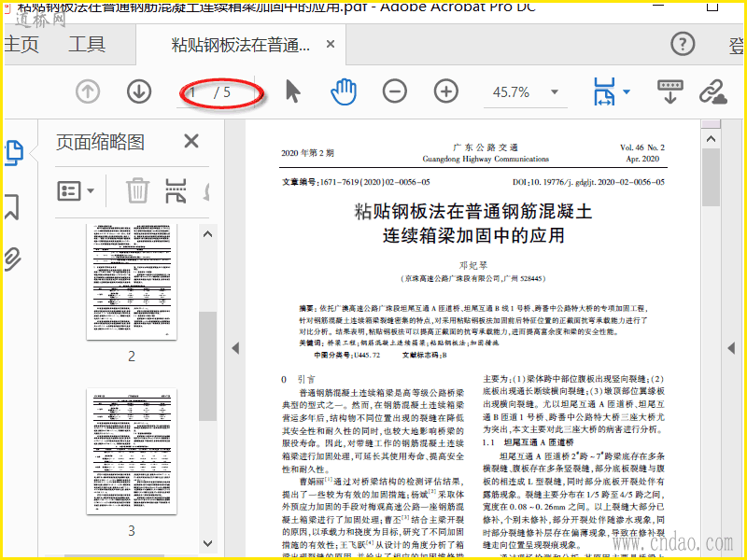Select the page 2 thumbnail
747x560 pixels.
(132, 282)
